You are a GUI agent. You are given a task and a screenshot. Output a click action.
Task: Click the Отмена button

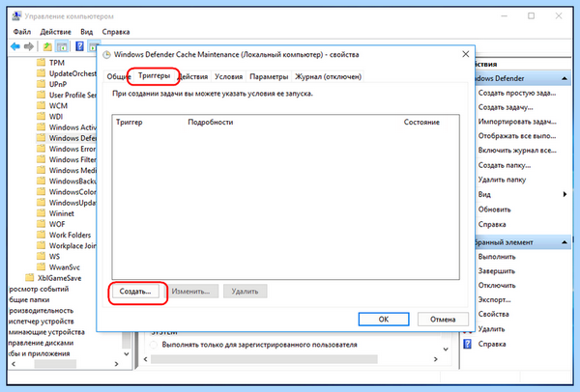coord(443,320)
